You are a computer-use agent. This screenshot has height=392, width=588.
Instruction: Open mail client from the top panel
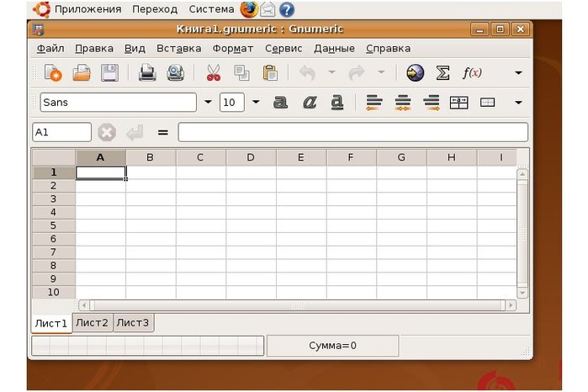click(268, 9)
